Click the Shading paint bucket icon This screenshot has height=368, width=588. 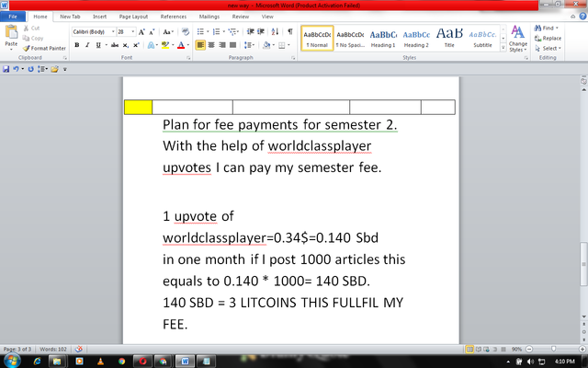[266, 45]
